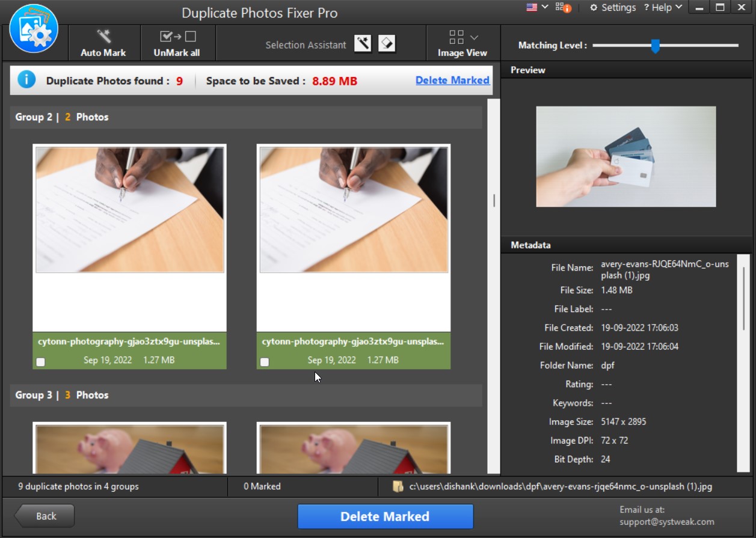The height and width of the screenshot is (538, 756).
Task: Expand the US flag language dropdown
Action: (x=536, y=7)
